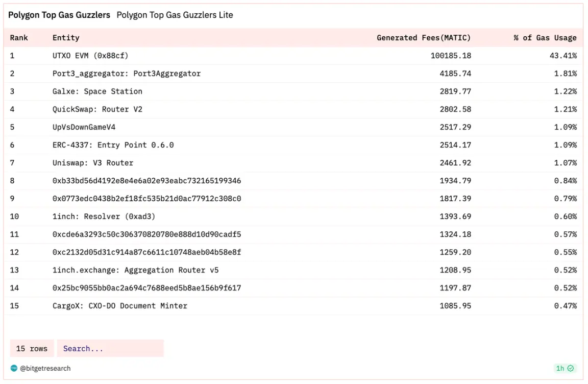
Task: Click gas usage 0.60%
Action: 566,217
